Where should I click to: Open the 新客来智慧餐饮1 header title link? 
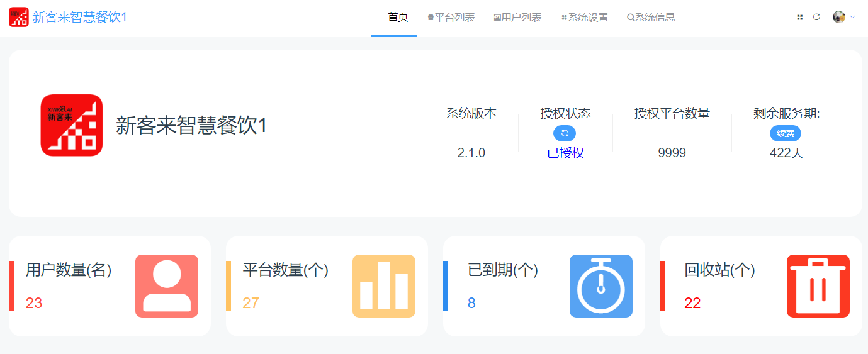tap(80, 17)
